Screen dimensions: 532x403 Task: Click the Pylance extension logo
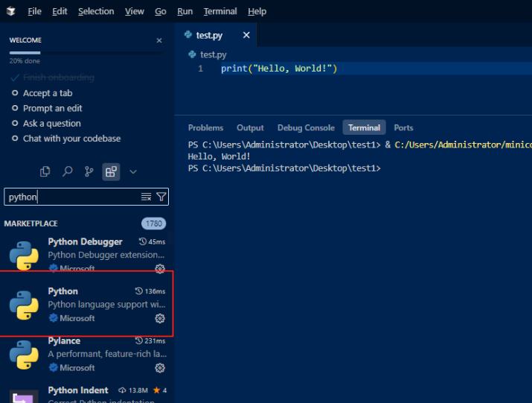pos(24,355)
